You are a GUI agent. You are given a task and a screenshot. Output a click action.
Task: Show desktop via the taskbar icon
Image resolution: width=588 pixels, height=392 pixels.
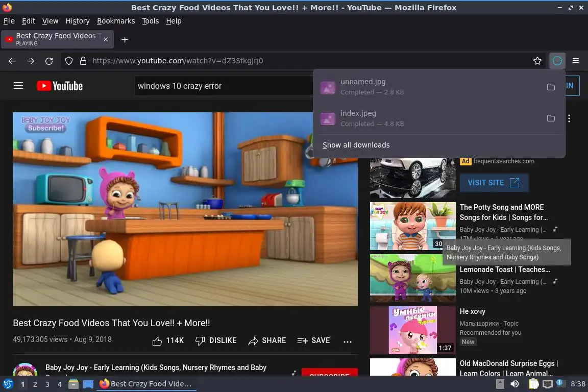click(x=88, y=384)
